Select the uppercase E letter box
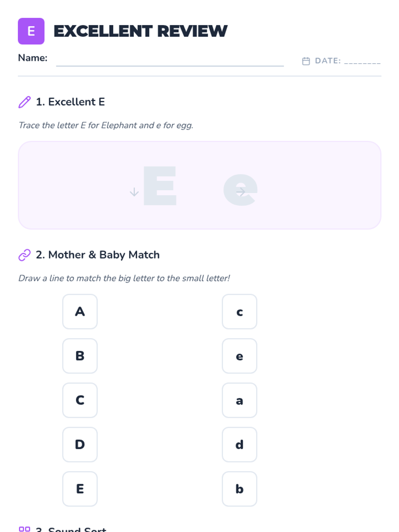The height and width of the screenshot is (532, 399). point(80,489)
